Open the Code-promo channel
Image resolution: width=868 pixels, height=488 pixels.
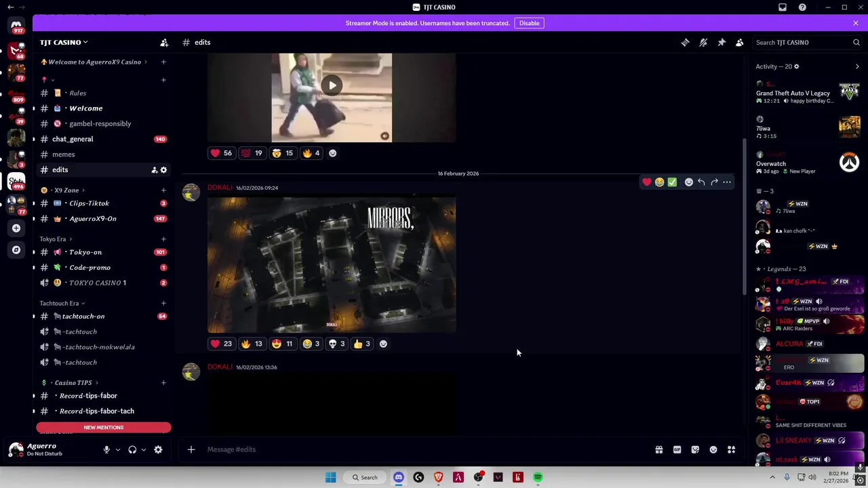point(102,268)
